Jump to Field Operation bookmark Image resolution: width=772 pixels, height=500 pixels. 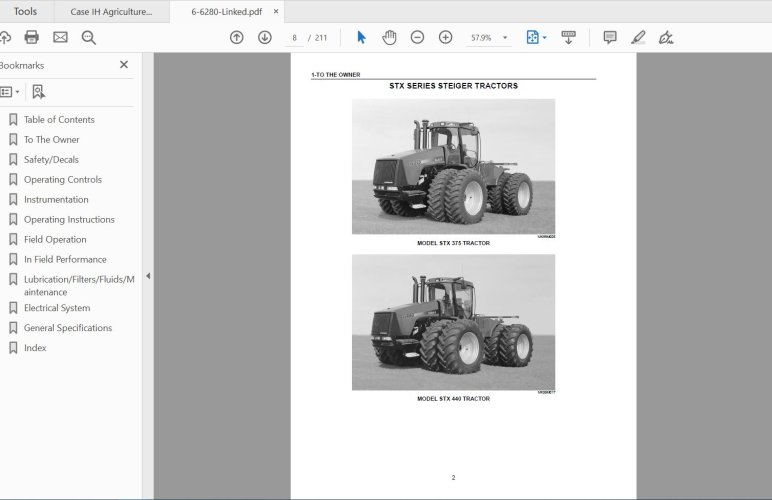(55, 240)
